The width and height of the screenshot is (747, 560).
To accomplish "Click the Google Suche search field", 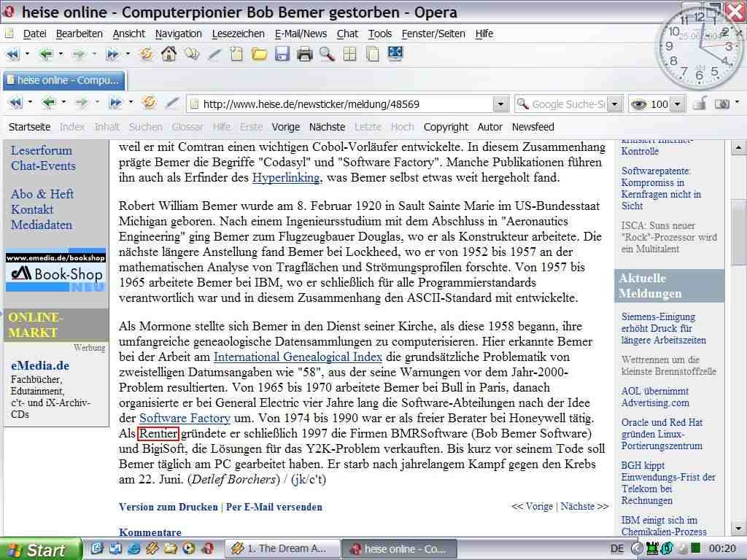I will (568, 104).
